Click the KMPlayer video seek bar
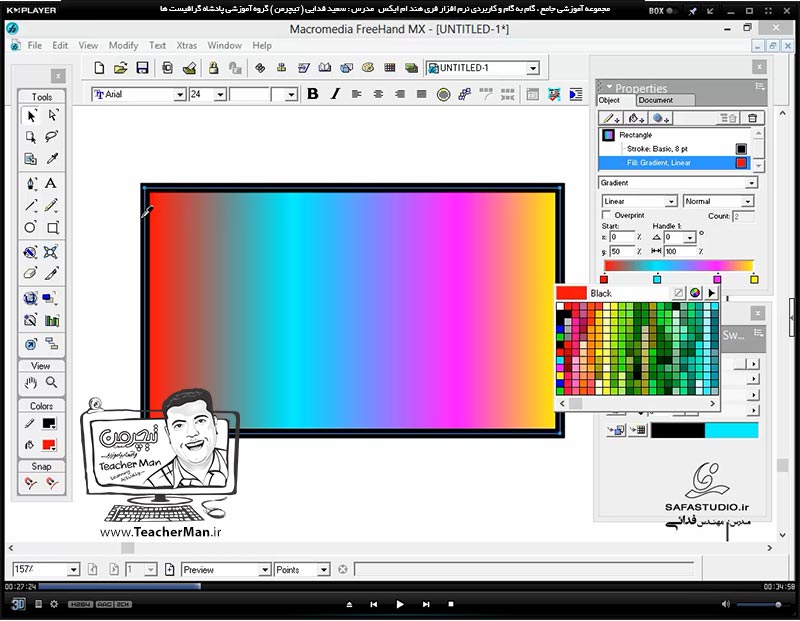 [400, 587]
